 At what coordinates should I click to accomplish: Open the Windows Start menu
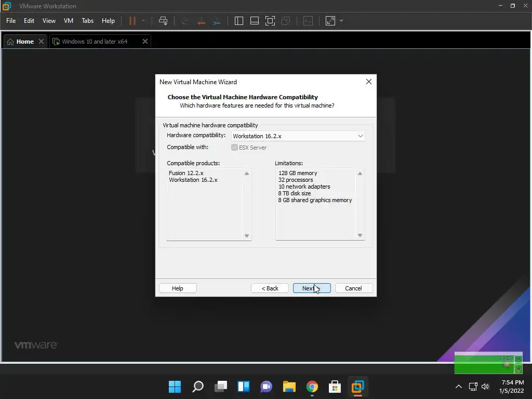(x=175, y=387)
